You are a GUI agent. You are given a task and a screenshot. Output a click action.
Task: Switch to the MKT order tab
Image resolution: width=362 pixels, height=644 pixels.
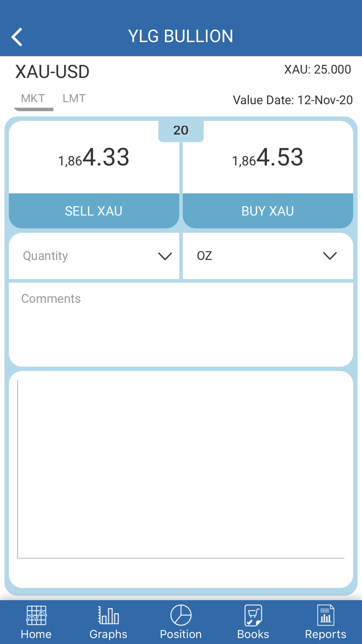pyautogui.click(x=33, y=99)
